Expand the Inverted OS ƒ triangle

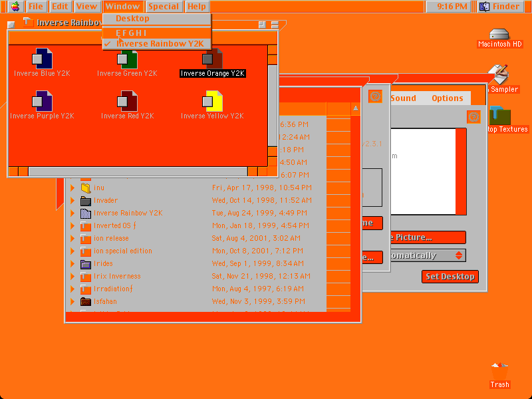[x=72, y=225]
